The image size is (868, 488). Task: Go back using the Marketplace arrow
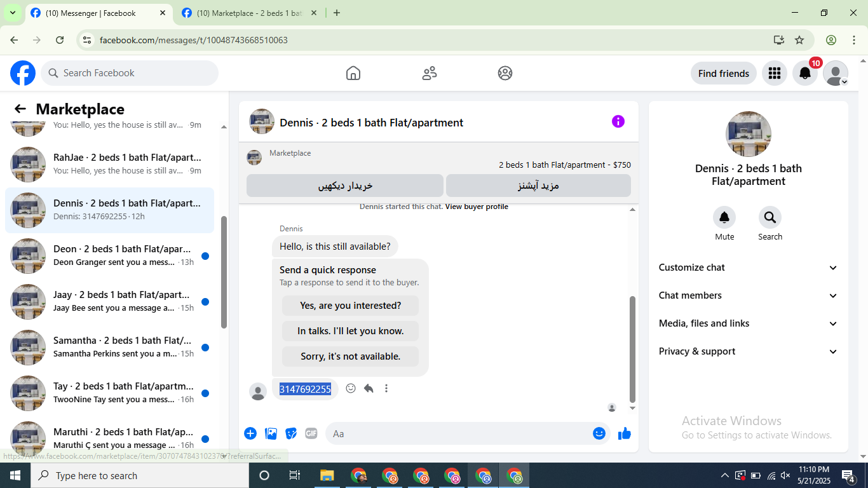pos(20,109)
